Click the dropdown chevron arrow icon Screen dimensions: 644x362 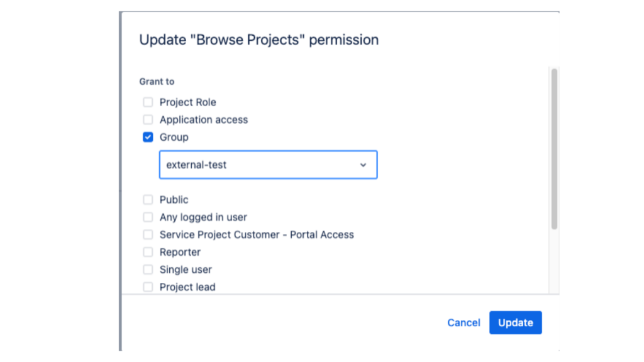coord(363,165)
